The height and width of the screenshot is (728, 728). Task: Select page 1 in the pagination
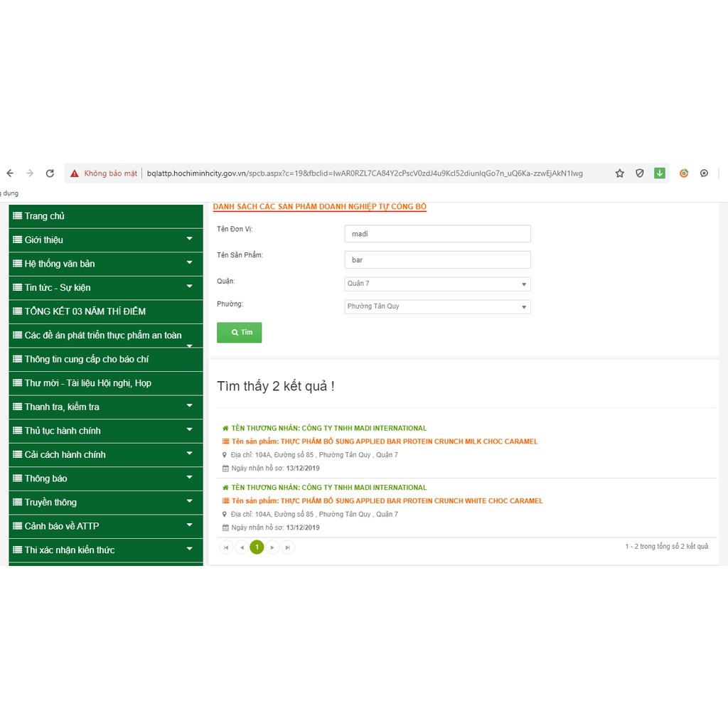click(x=257, y=547)
